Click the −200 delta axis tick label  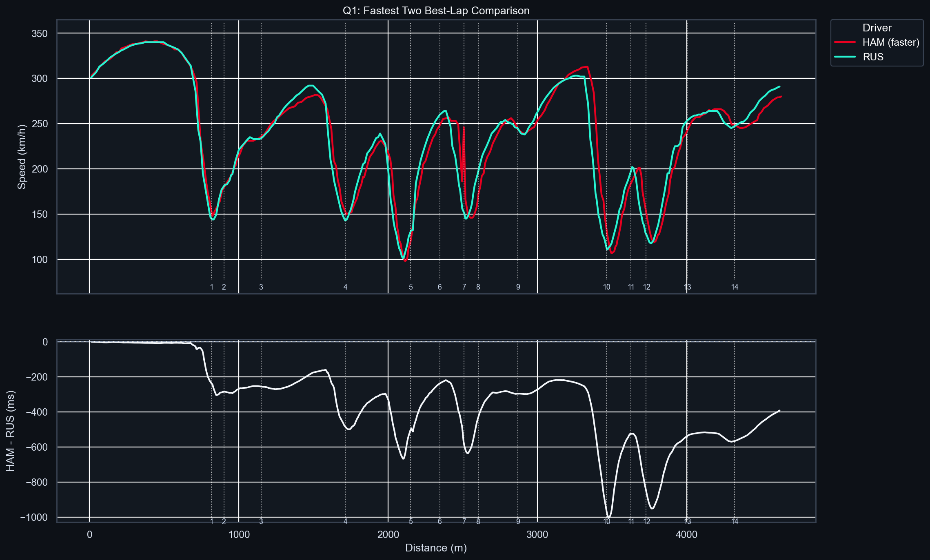click(x=37, y=377)
